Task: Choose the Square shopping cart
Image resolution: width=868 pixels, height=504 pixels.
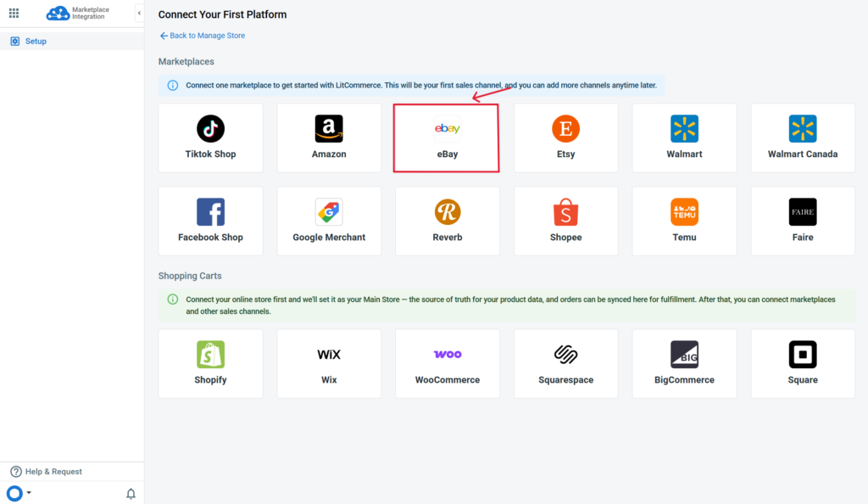Action: point(803,364)
